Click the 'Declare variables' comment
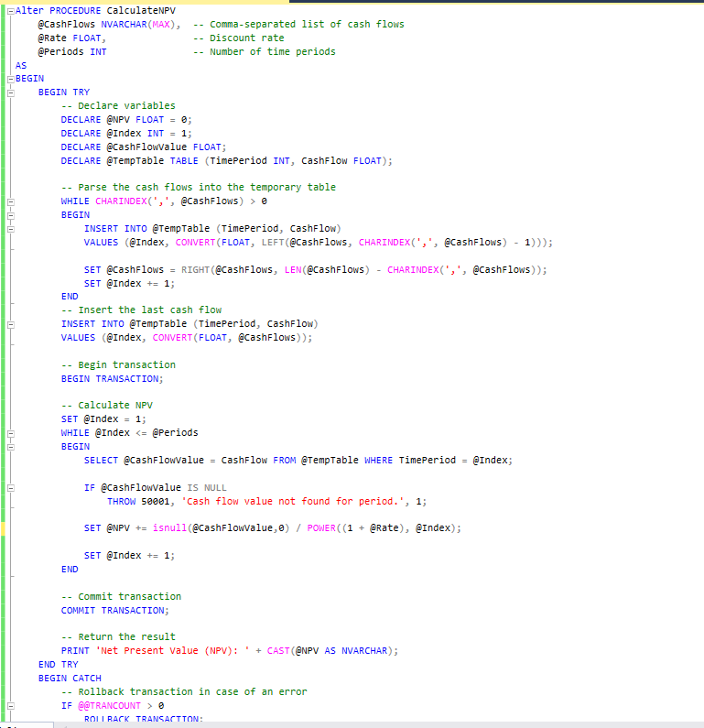Screen dimensions: 704x728 [118, 106]
